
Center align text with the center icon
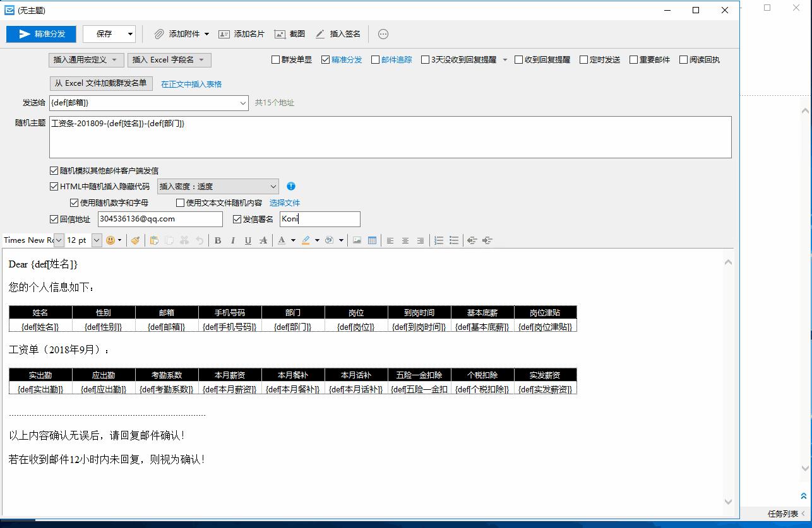tap(405, 240)
